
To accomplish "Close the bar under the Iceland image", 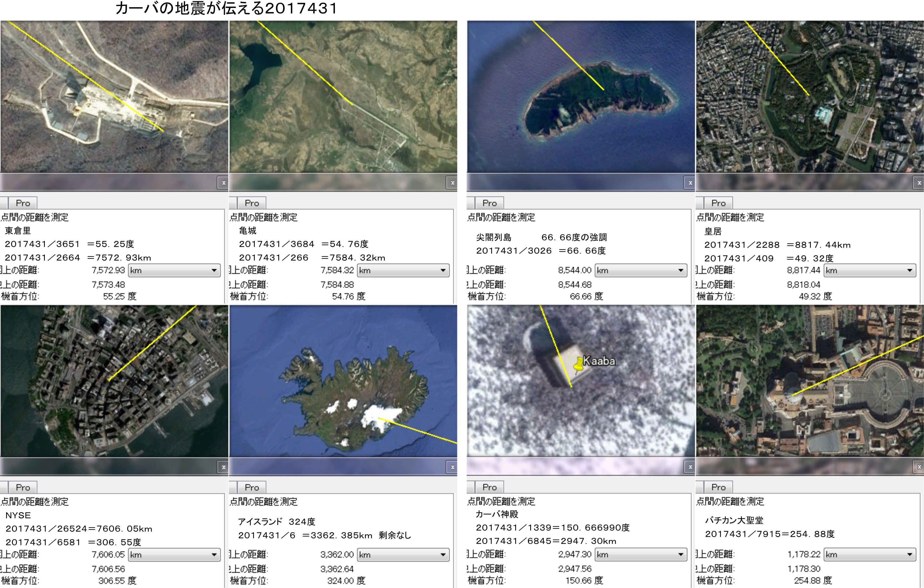I will (453, 467).
